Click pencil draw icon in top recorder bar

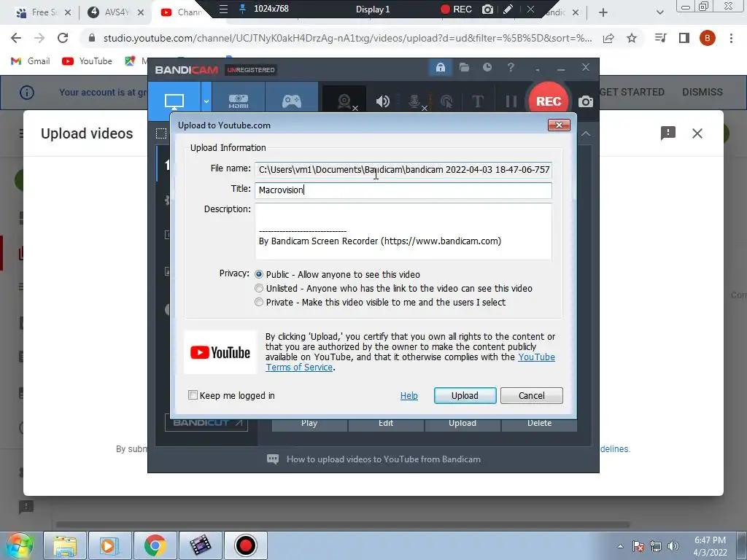[508, 9]
